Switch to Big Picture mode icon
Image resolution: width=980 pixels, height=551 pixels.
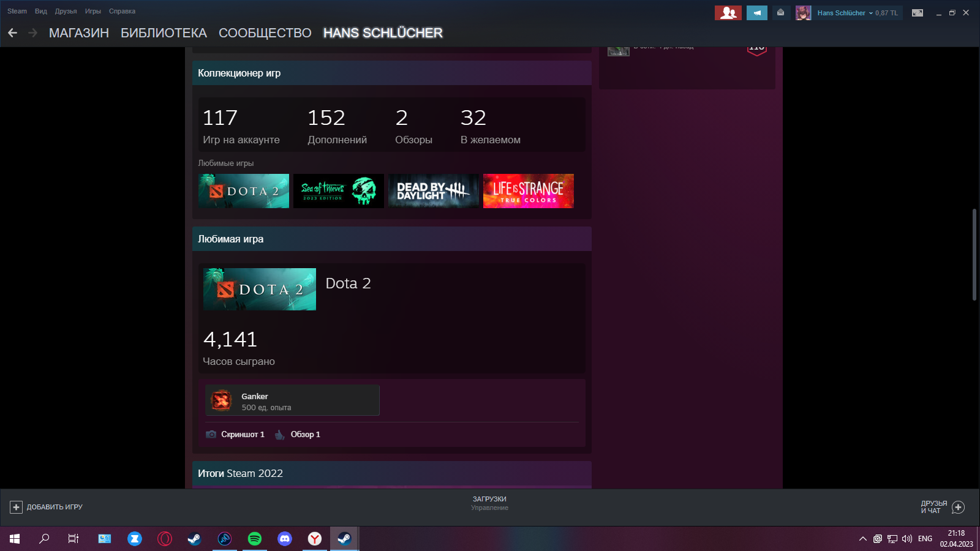pyautogui.click(x=918, y=13)
